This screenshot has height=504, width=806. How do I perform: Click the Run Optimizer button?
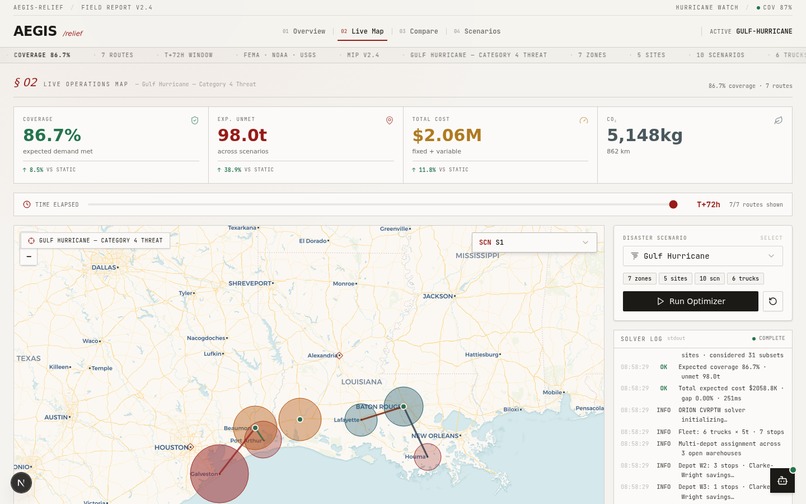coord(690,301)
